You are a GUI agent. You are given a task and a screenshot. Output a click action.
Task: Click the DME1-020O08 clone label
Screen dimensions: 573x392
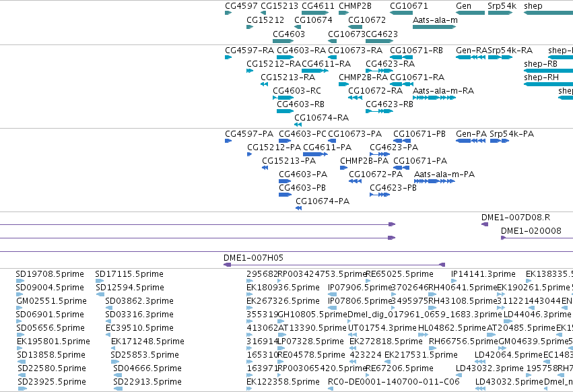531,231
